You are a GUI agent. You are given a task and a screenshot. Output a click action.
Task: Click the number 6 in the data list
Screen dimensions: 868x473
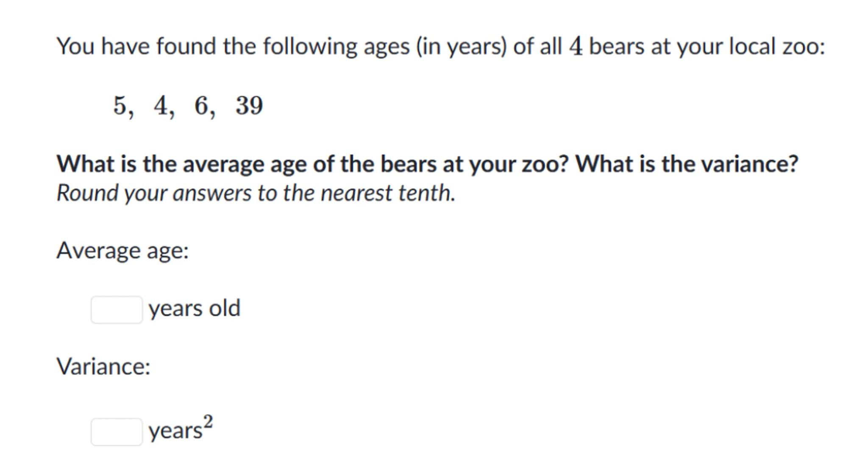pyautogui.click(x=202, y=105)
